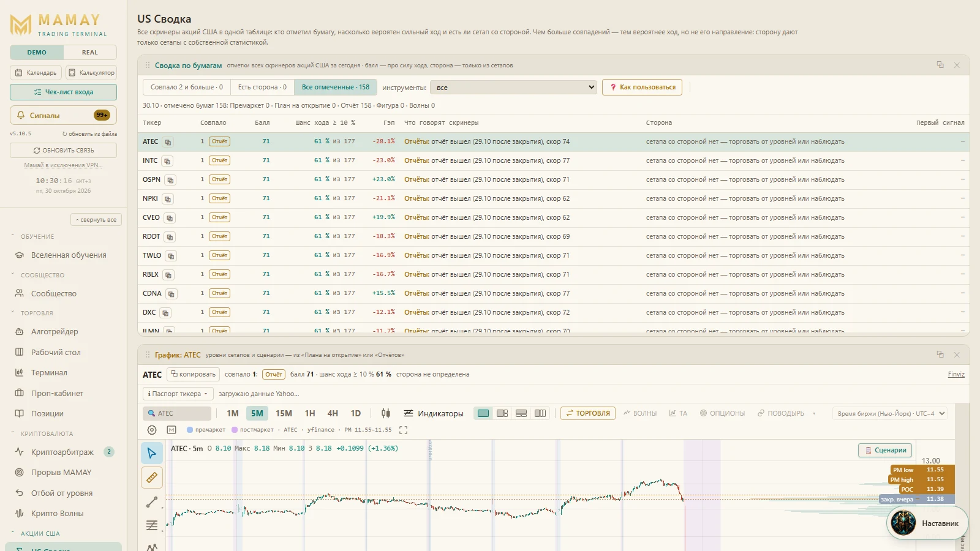Switch to the ВОЛНЫ chart mode tab
This screenshot has height=551, width=980.
pos(640,413)
